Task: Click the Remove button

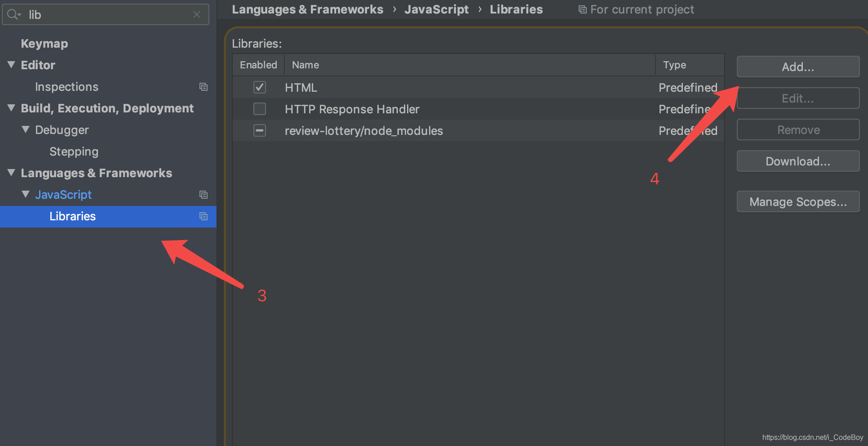Action: tap(798, 130)
